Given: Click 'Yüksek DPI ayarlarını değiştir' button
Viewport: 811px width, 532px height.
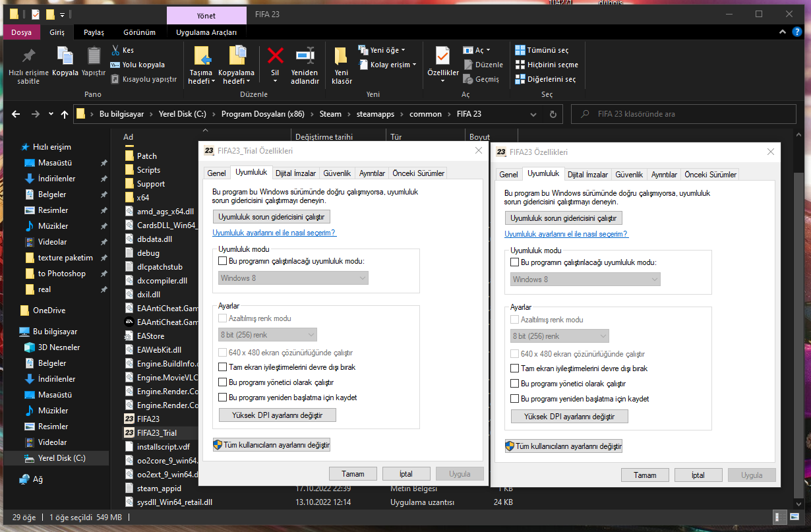Looking at the screenshot, I should click(x=277, y=415).
